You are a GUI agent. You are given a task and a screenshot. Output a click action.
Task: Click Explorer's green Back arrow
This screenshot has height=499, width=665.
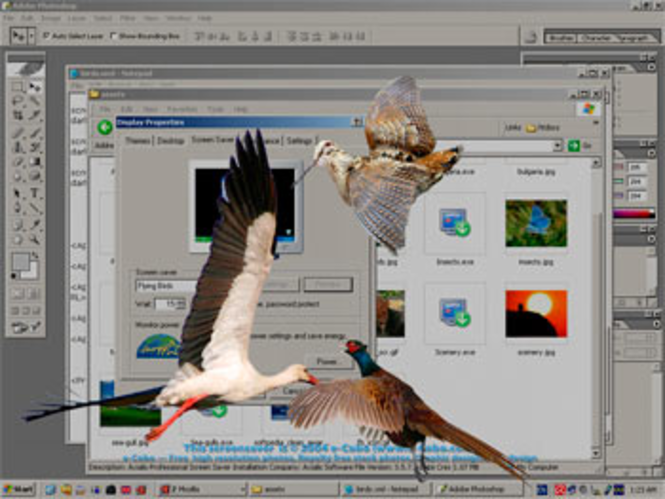pyautogui.click(x=105, y=127)
